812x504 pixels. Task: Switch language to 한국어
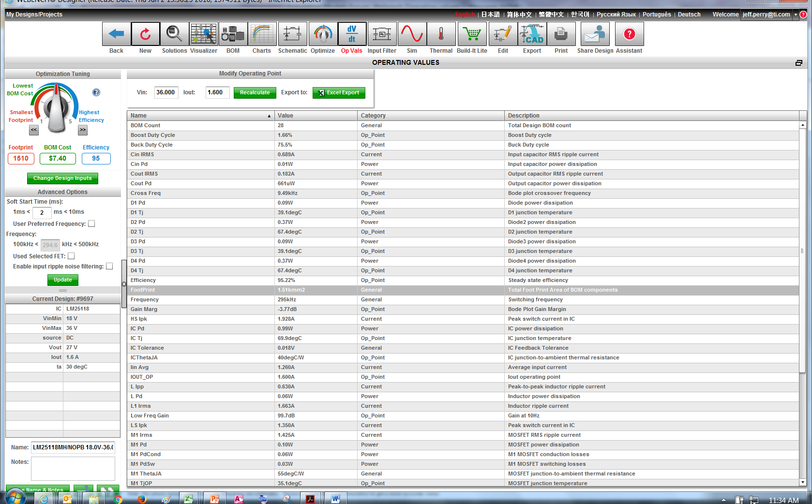pos(580,15)
